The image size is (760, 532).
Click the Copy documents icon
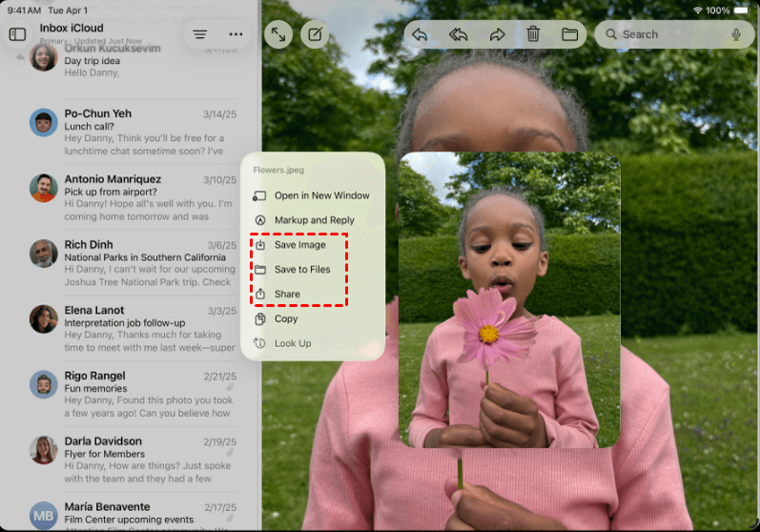coord(260,318)
